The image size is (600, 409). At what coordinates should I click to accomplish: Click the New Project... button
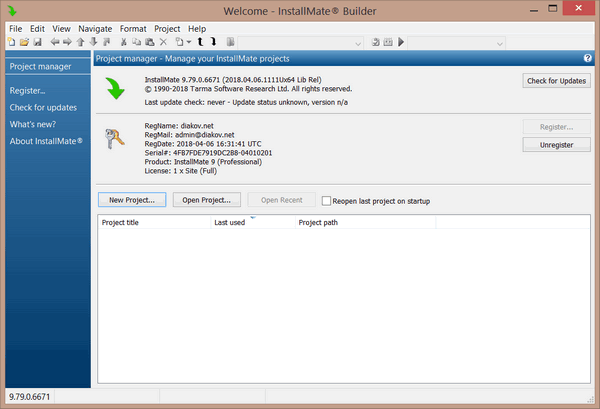132,200
